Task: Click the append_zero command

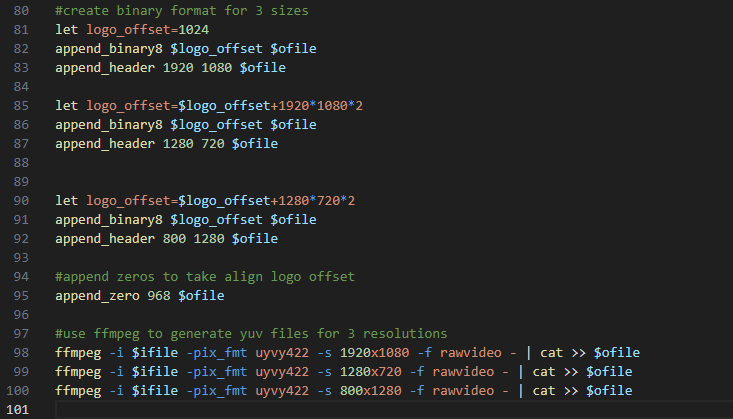Action: click(x=96, y=296)
